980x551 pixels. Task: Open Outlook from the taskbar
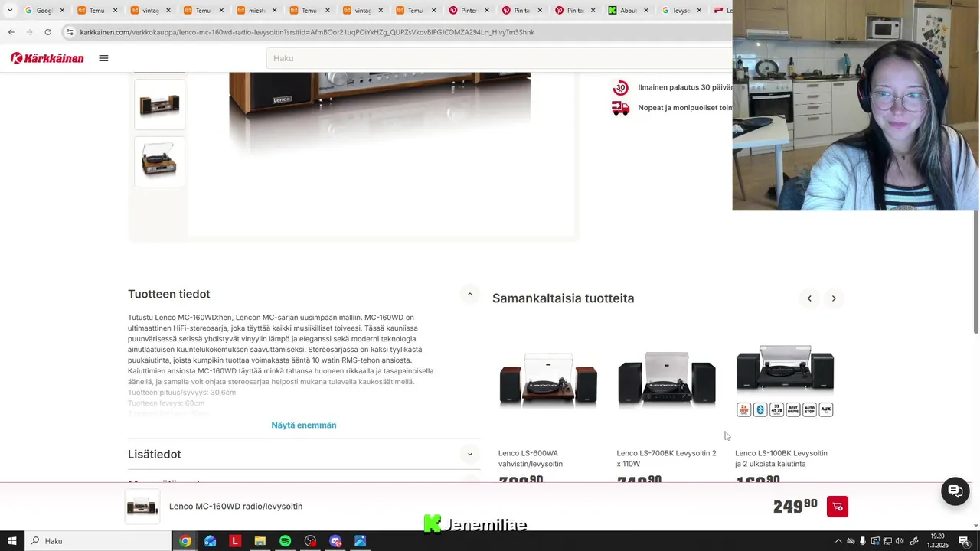coord(210,541)
